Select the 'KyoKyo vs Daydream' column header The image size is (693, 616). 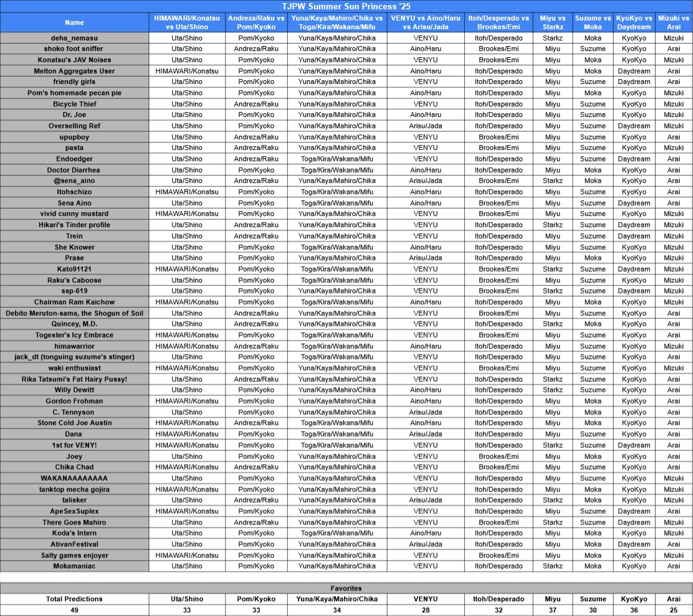(634, 22)
